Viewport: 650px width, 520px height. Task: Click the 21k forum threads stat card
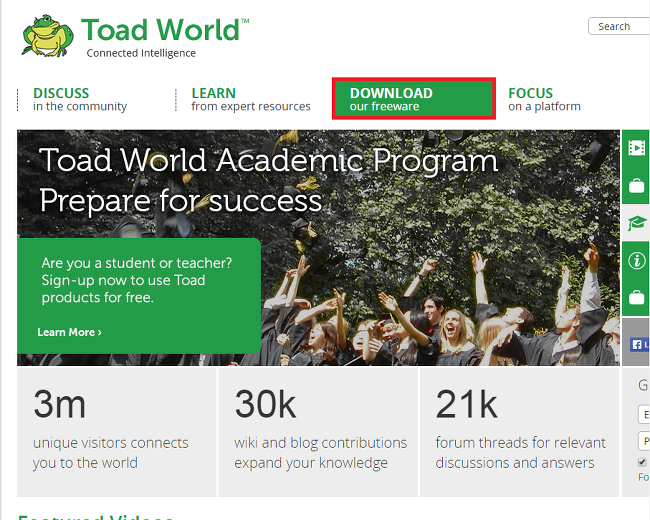(x=519, y=432)
